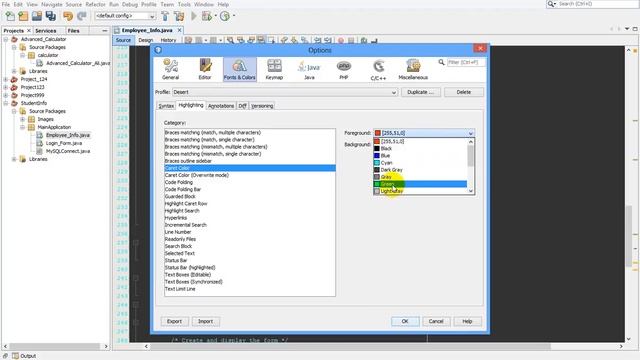Screen dimensions: 640x360
Task: Choose Cyan in the color list
Action: (420, 163)
